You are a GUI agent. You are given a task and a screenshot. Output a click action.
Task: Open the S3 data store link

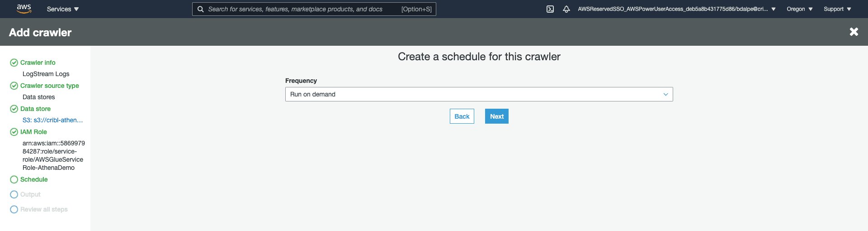[52, 120]
